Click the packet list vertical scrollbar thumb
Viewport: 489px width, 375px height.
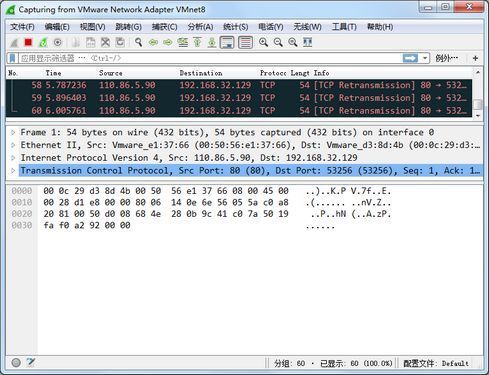click(477, 104)
